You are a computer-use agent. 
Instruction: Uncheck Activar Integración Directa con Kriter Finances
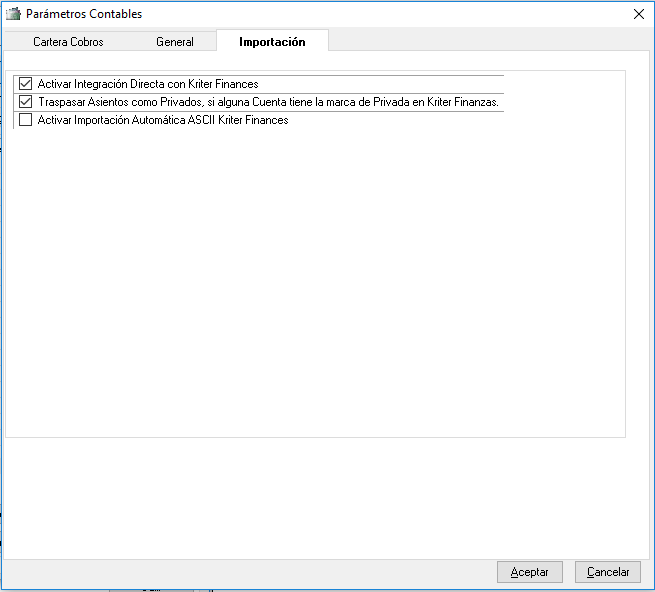(x=25, y=84)
